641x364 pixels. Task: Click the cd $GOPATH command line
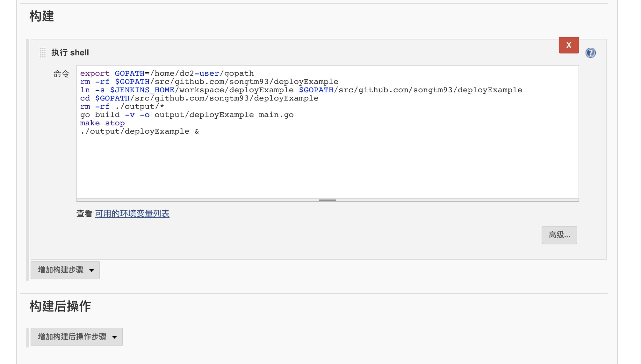[199, 98]
